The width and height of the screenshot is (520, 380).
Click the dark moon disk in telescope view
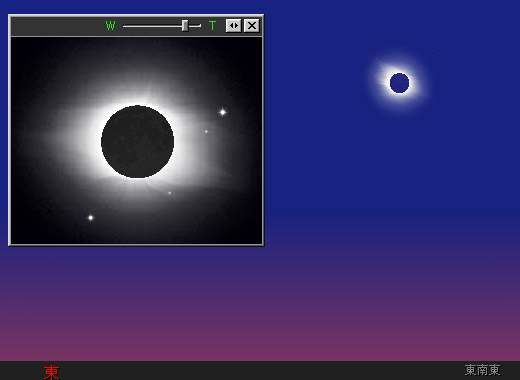tap(137, 142)
